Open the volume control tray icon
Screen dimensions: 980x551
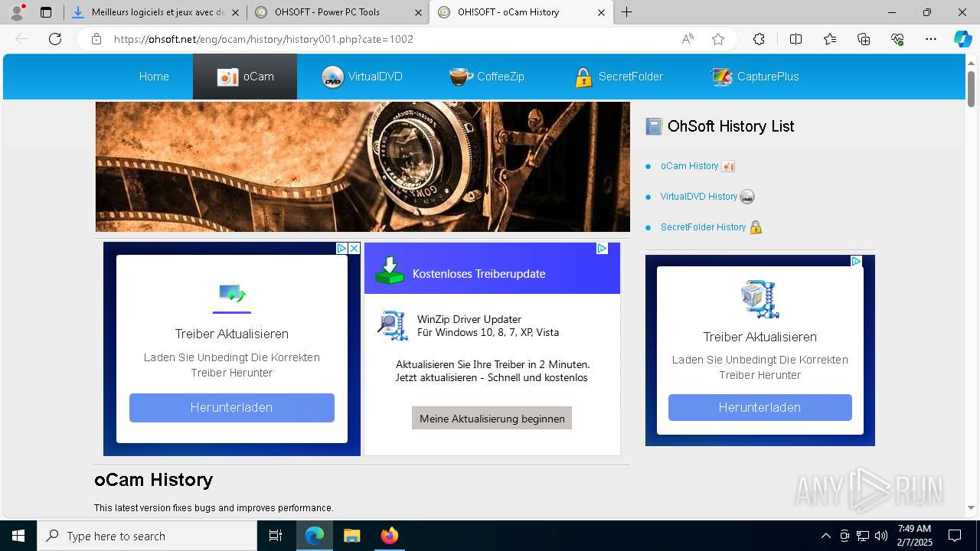881,536
